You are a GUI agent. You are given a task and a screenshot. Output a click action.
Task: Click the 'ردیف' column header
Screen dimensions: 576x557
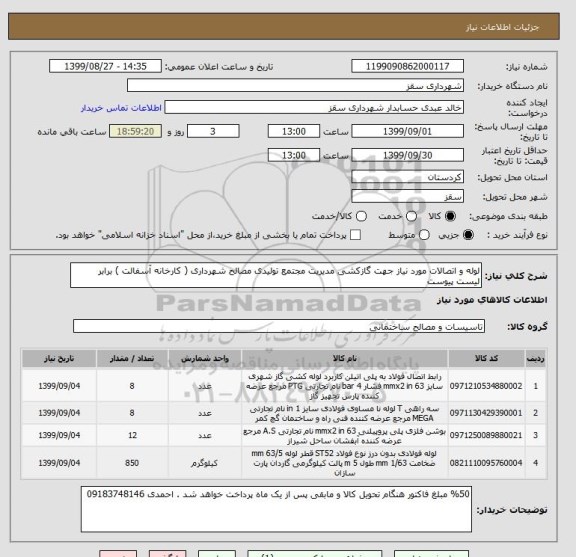coord(536,359)
